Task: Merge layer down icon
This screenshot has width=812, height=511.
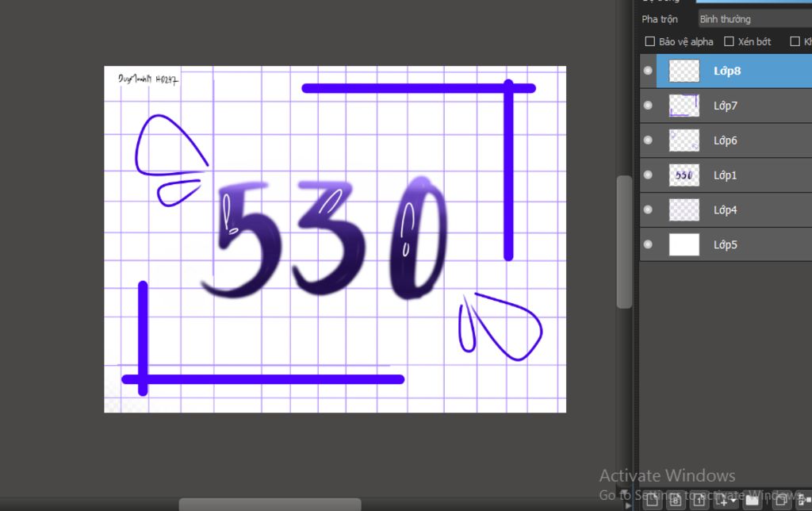Action: [x=804, y=500]
